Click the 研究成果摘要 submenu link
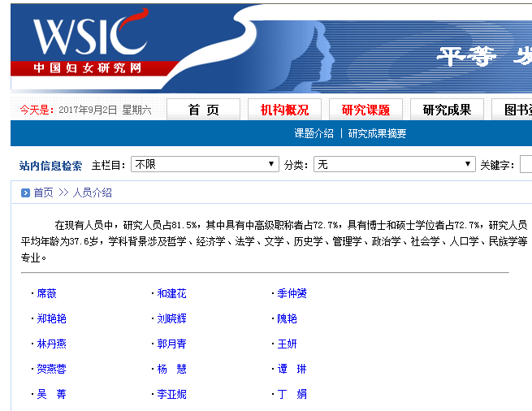The width and height of the screenshot is (532, 411). pos(377,134)
